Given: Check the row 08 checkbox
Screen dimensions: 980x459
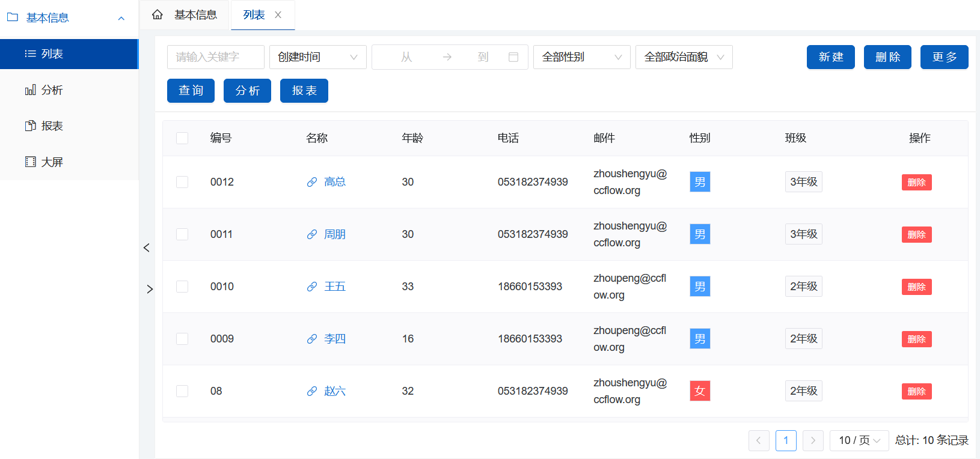Looking at the screenshot, I should point(182,391).
